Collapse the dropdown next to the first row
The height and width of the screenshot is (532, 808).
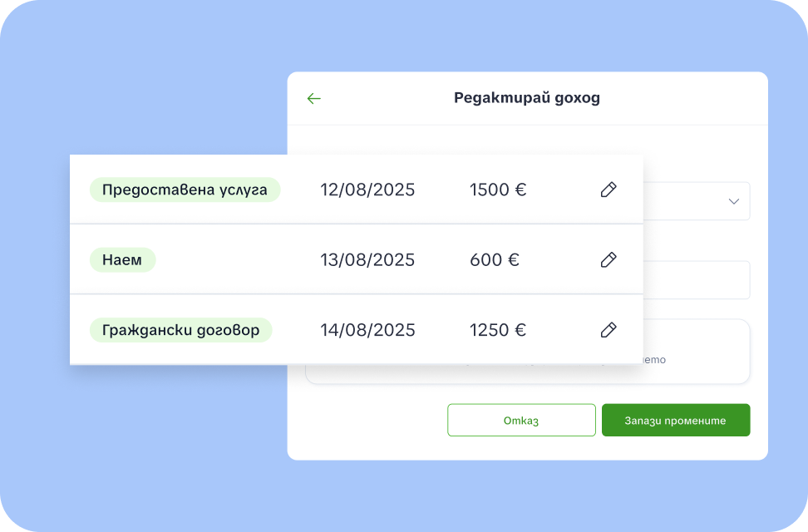tap(733, 201)
